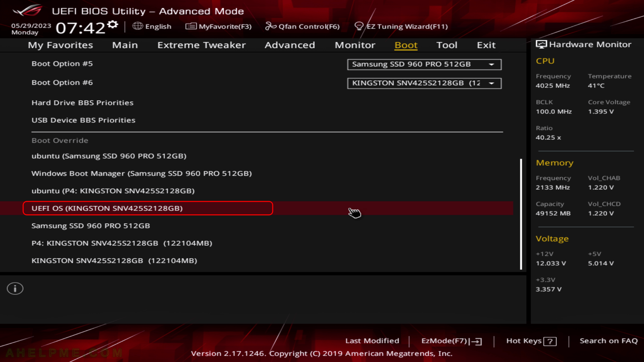The width and height of the screenshot is (644, 362).
Task: Click the EzMode exit arrow icon
Action: click(x=476, y=341)
